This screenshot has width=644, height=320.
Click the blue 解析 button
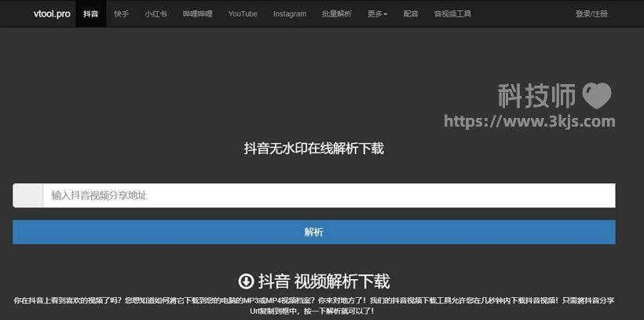314,232
